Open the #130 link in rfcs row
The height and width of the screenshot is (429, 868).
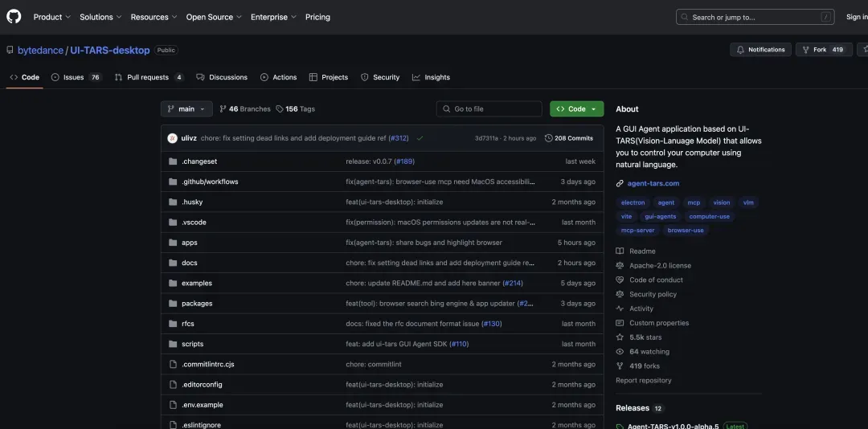coord(492,324)
